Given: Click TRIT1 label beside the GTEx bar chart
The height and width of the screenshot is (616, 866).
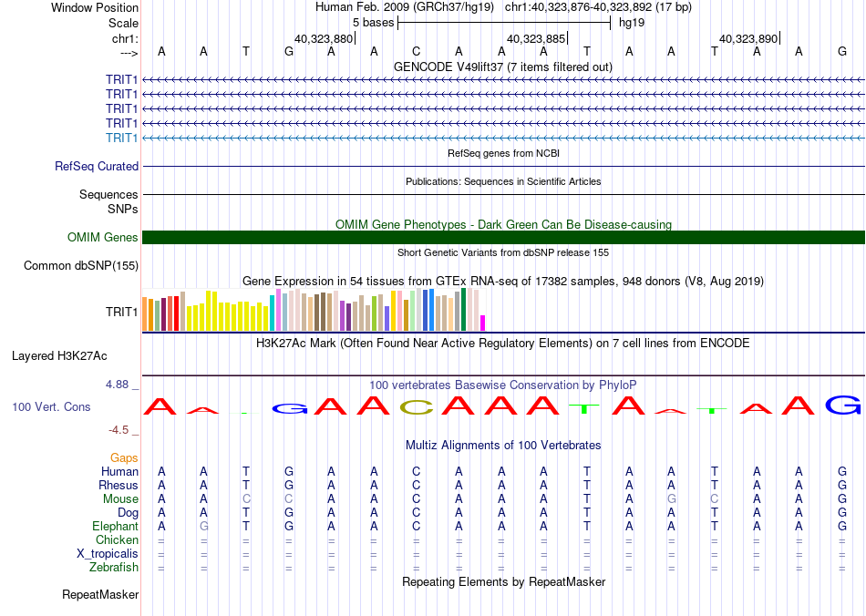Looking at the screenshot, I should (121, 313).
